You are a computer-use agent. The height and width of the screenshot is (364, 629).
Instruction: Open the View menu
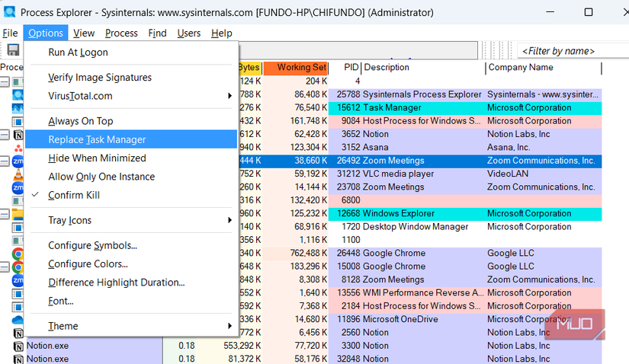[x=84, y=33]
